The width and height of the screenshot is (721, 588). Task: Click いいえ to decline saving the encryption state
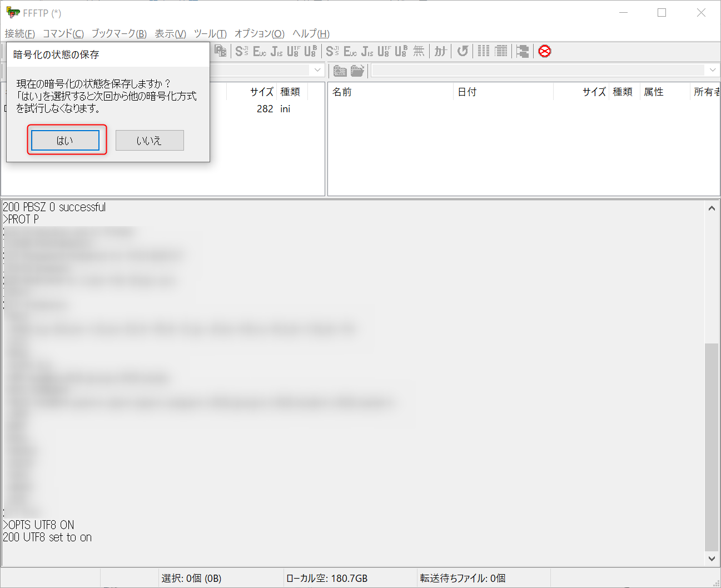pos(150,141)
